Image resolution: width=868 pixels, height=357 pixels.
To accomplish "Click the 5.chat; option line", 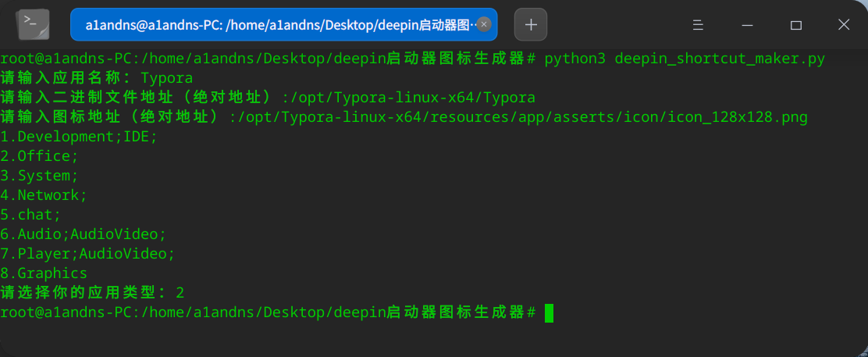I will (30, 215).
